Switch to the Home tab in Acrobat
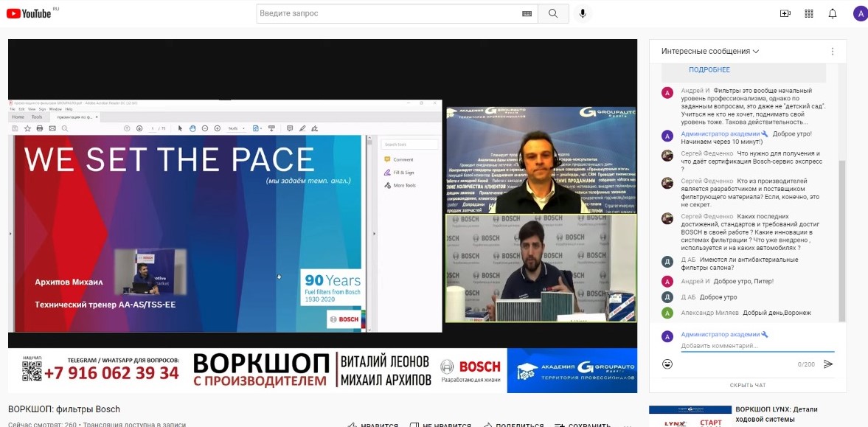Viewport: 868px width, 427px height. 18,117
